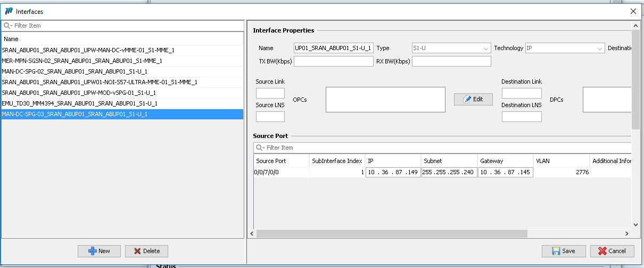Click the down arrow of vertical scrollbar
The height and width of the screenshot is (268, 644).
click(x=635, y=225)
